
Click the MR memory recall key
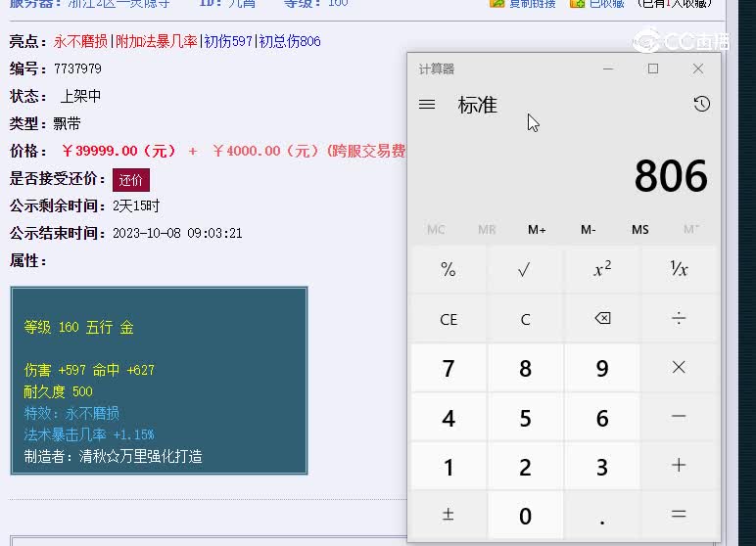click(487, 229)
